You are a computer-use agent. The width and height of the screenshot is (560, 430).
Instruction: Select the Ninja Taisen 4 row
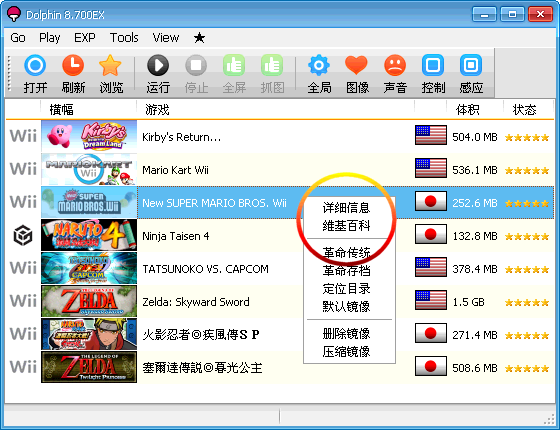tap(280, 236)
